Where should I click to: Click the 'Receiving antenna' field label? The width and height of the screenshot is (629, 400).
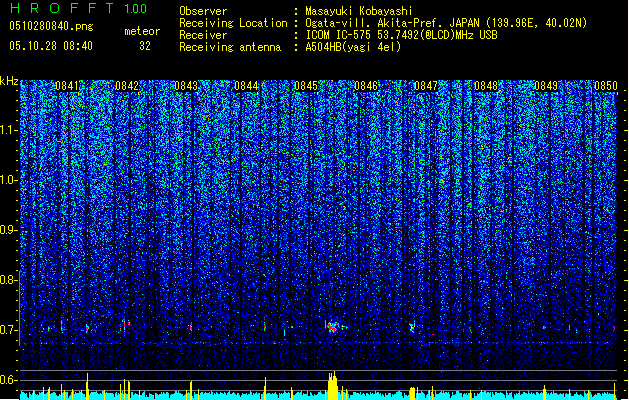pyautogui.click(x=230, y=47)
